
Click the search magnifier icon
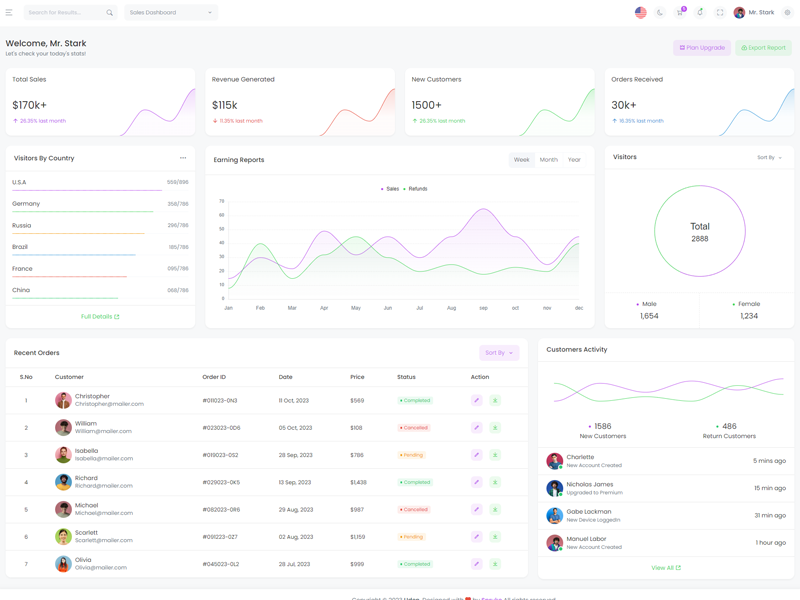click(110, 13)
